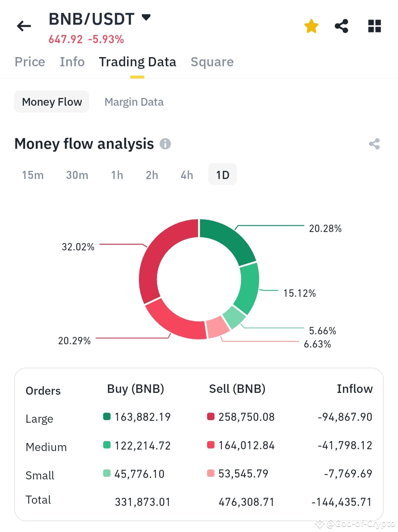This screenshot has height=532, width=398.
Task: Open the grid layout icon top right
Action: [x=374, y=25]
